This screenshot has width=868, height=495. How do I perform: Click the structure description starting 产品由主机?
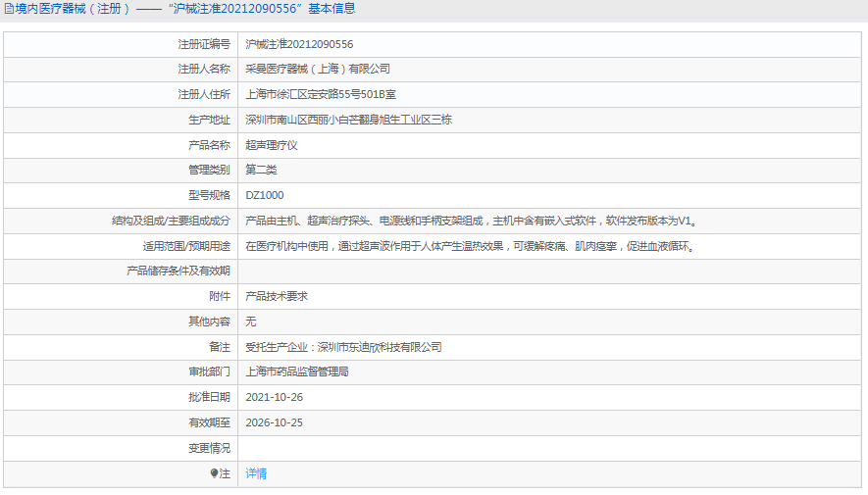[x=472, y=221]
